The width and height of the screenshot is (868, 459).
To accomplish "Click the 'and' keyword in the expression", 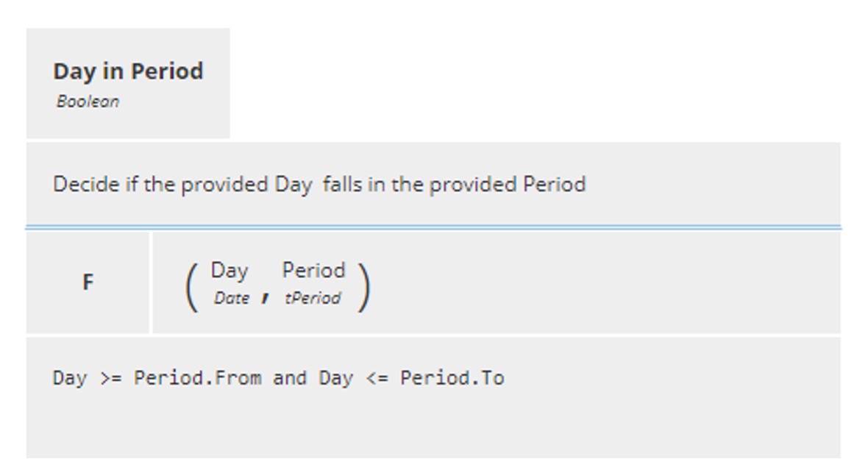I will pyautogui.click(x=290, y=377).
